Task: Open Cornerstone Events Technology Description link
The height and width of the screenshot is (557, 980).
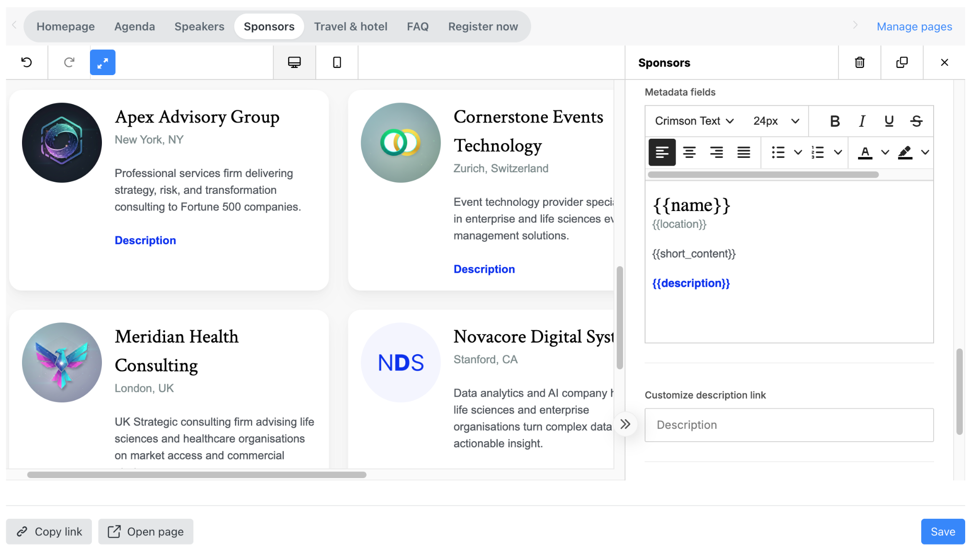Action: (x=484, y=269)
